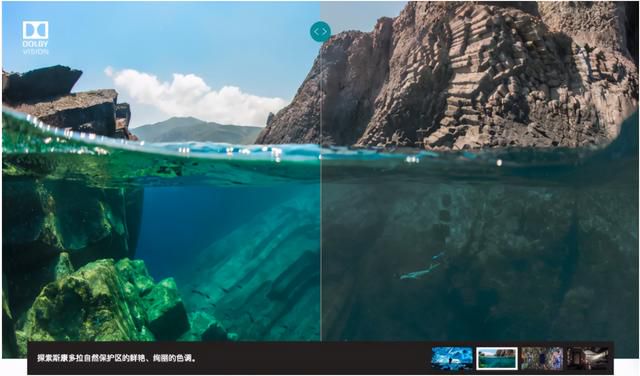Select the highlighted seaside cliff thumbnail

point(497,358)
